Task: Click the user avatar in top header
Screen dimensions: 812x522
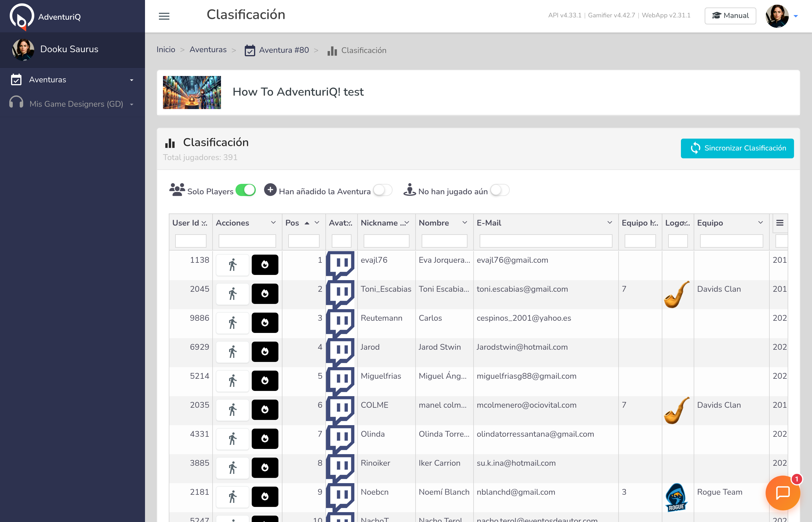Action: pyautogui.click(x=777, y=16)
